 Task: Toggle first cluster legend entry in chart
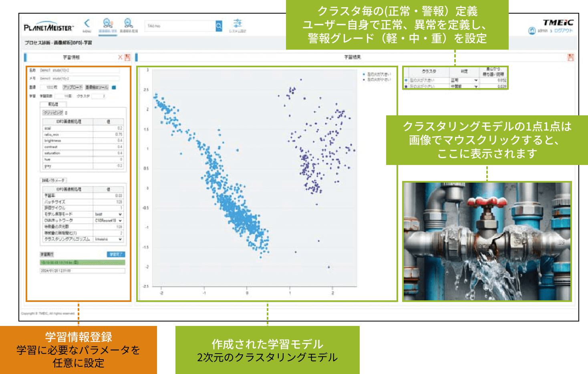[x=377, y=74]
